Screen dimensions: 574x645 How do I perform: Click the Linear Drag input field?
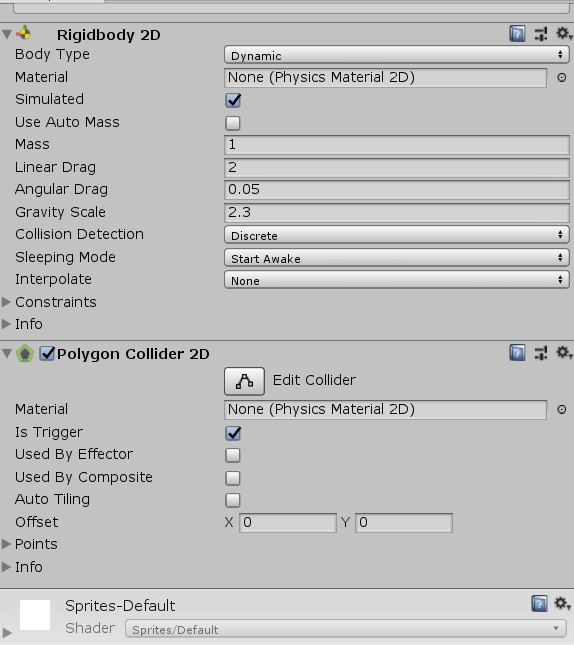click(397, 168)
